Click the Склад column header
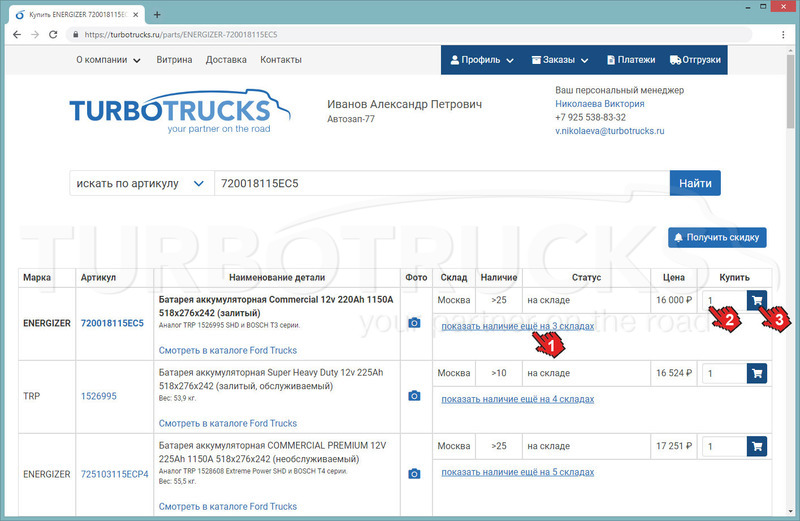Image resolution: width=800 pixels, height=521 pixels. [454, 278]
